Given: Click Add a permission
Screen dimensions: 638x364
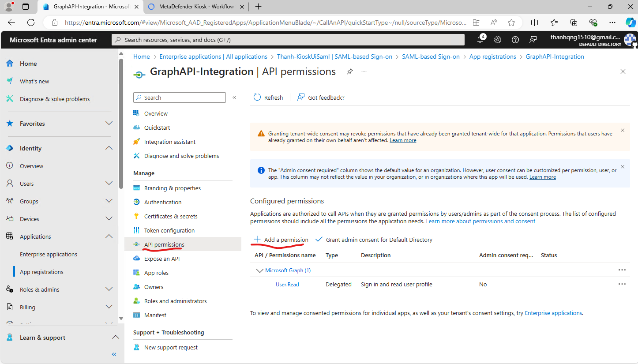Looking at the screenshot, I should point(281,240).
